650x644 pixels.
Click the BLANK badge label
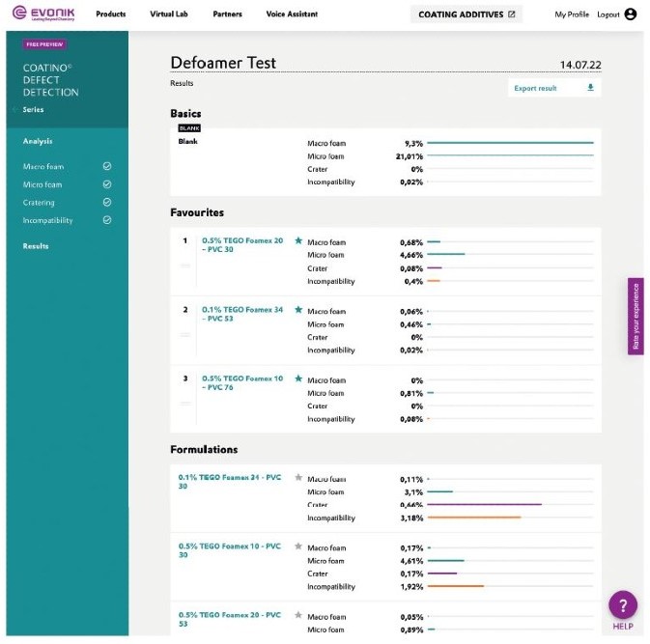(x=189, y=128)
